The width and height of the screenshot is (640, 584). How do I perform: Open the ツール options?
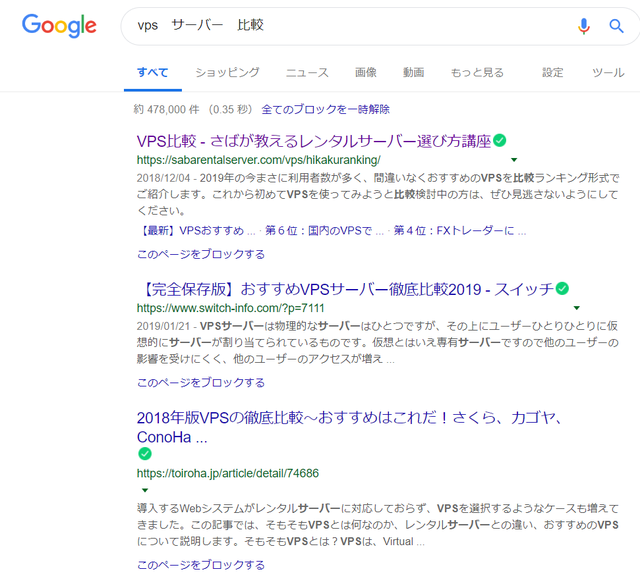608,73
